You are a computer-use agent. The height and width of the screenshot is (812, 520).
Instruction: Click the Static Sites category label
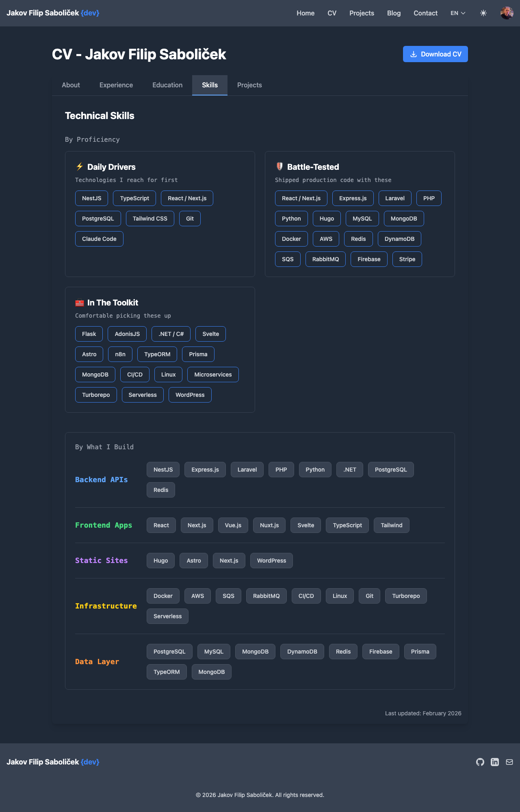(102, 561)
